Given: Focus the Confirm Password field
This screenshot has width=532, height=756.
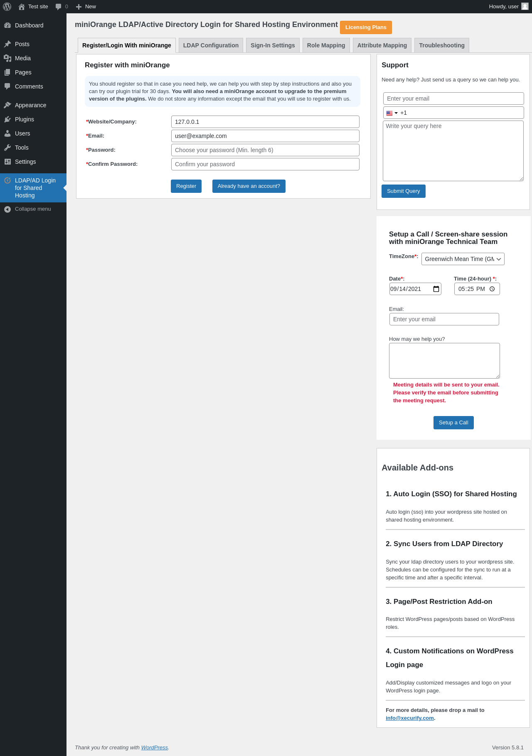Looking at the screenshot, I should point(265,164).
